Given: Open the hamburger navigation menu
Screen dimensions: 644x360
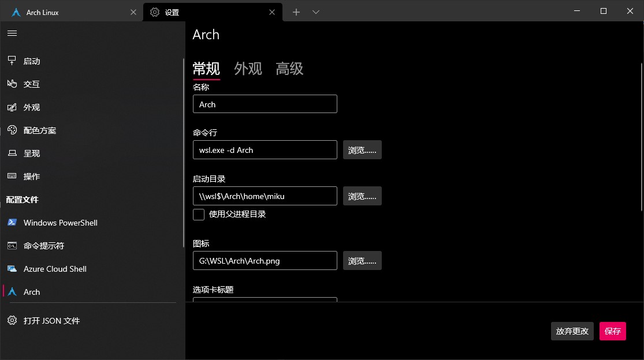Looking at the screenshot, I should [x=12, y=33].
